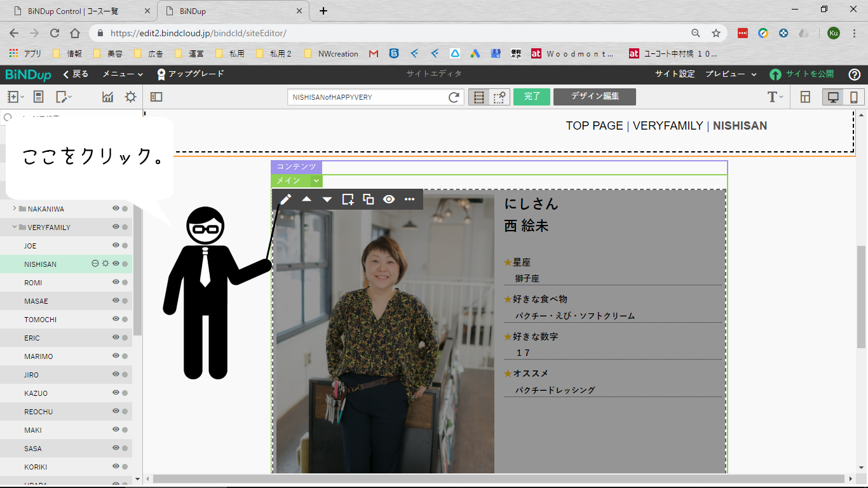The image size is (868, 488).
Task: Select the コンテンツ area label
Action: click(296, 166)
